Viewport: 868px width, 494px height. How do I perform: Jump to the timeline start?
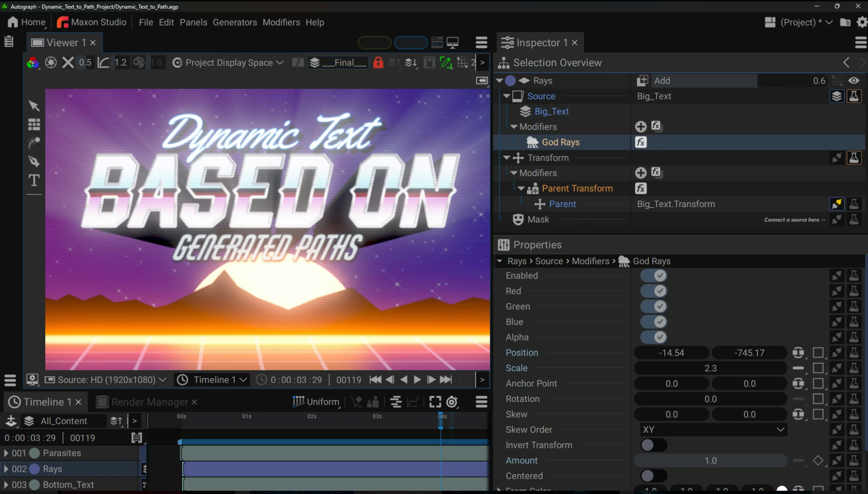375,380
